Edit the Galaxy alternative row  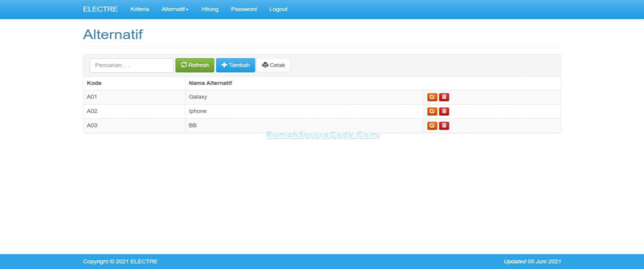pyautogui.click(x=432, y=97)
